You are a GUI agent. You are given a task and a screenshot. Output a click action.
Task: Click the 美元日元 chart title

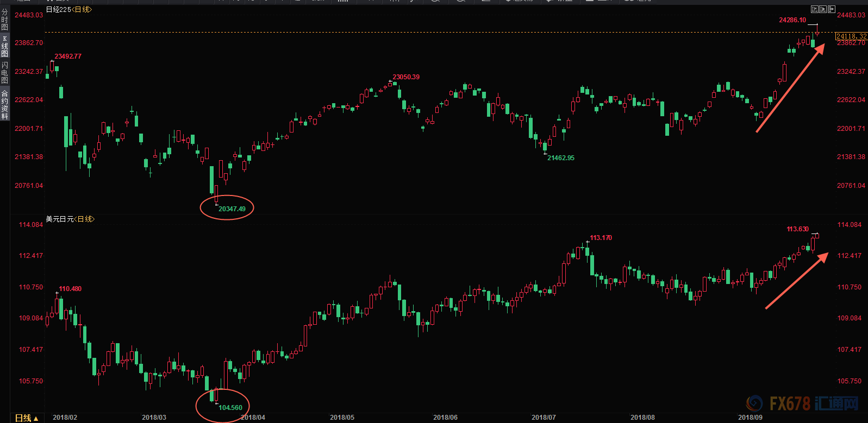click(70, 219)
